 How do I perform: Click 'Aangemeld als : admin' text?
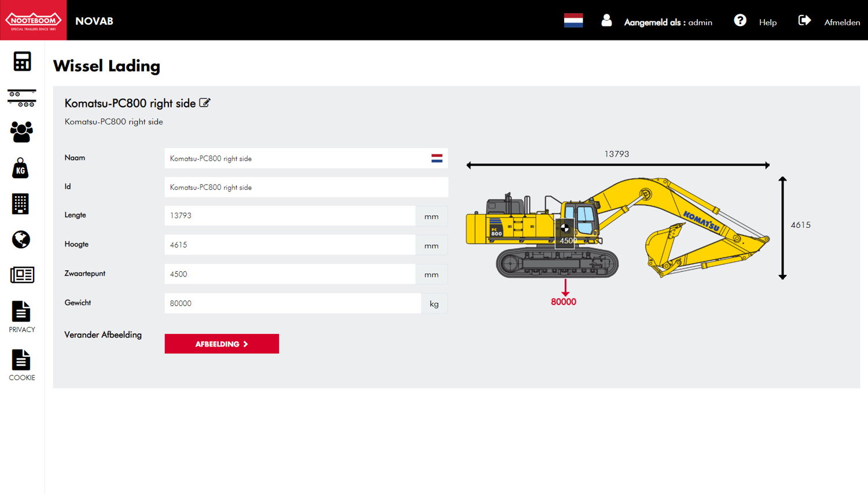[668, 23]
